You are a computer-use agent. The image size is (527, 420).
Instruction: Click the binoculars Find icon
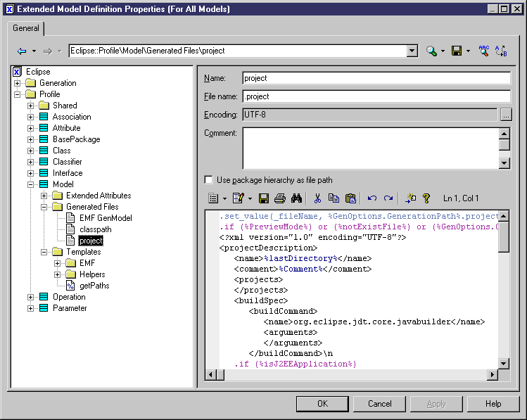click(296, 198)
